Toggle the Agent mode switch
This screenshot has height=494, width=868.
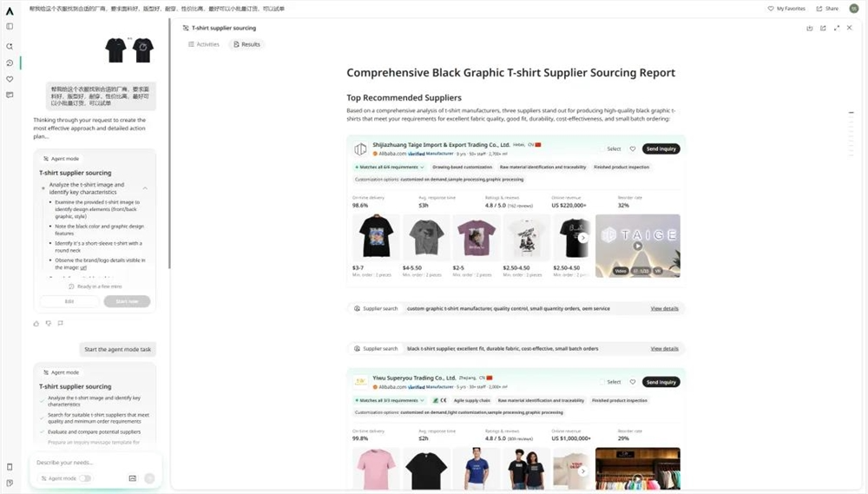[85, 478]
